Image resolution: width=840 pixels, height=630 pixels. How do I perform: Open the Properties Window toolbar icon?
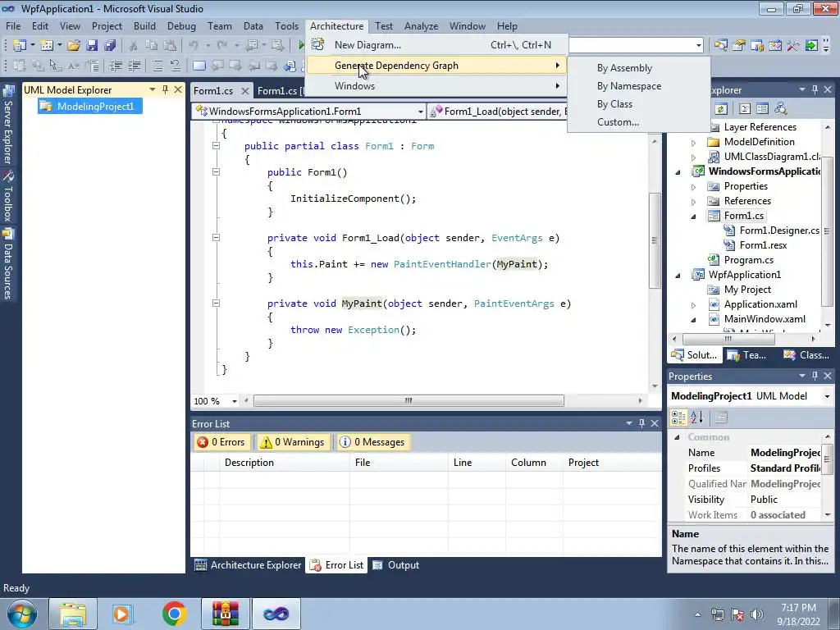tap(739, 46)
